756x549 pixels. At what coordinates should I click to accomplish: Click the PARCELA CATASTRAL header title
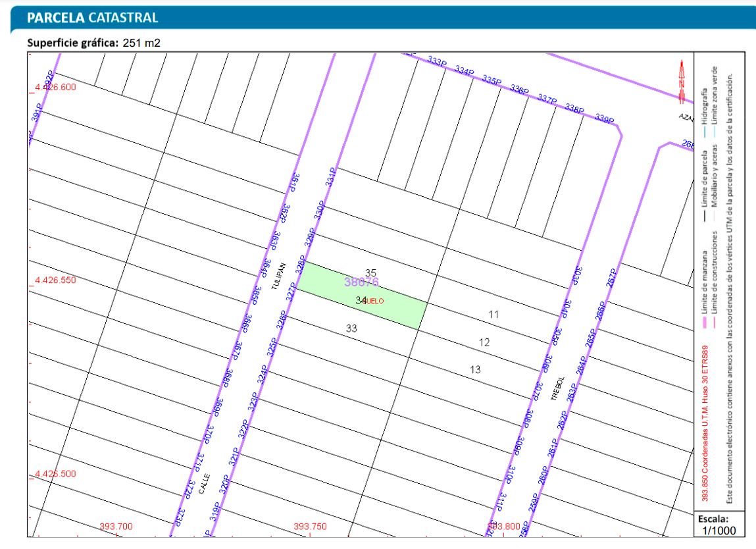[x=92, y=18]
